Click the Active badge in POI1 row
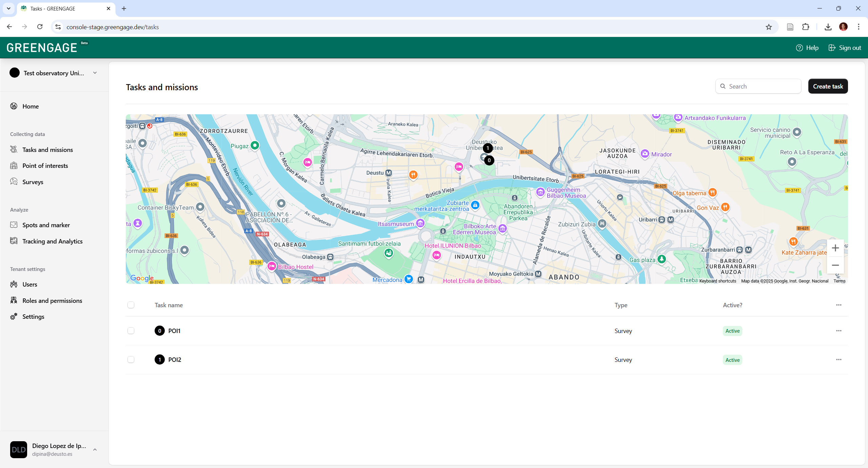Screen dimensions: 868x468 click(732, 331)
